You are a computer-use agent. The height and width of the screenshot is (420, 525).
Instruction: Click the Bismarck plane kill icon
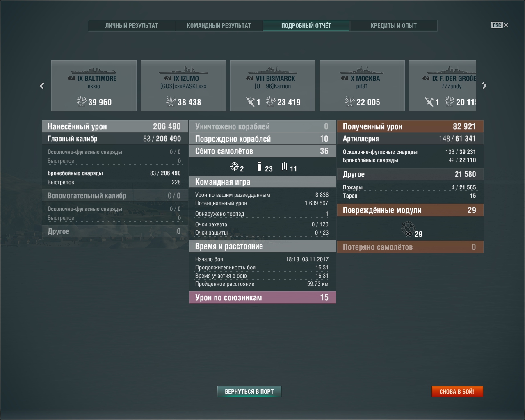(x=250, y=101)
